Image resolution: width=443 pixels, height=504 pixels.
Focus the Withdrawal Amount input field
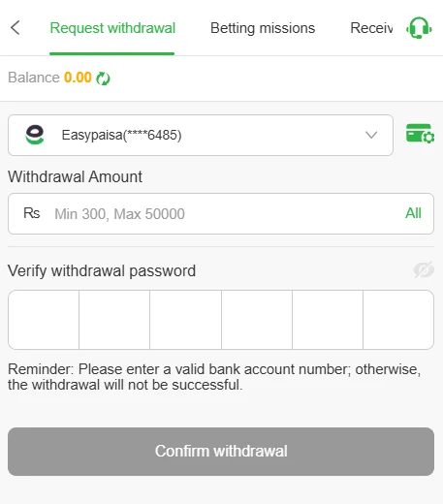point(221,213)
